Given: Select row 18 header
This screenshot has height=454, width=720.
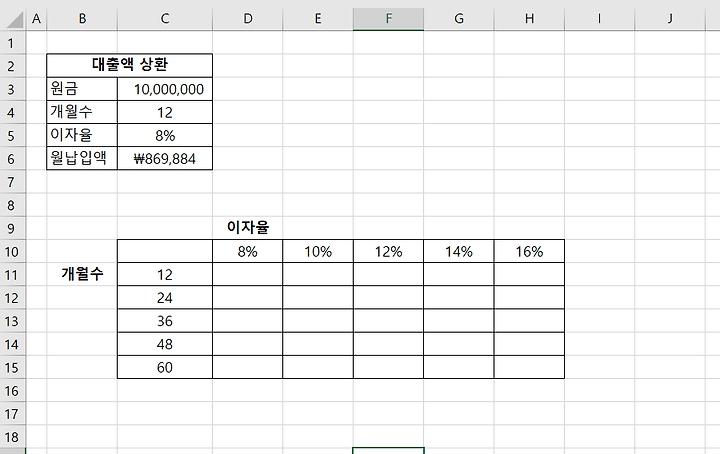Looking at the screenshot, I should point(13,437).
